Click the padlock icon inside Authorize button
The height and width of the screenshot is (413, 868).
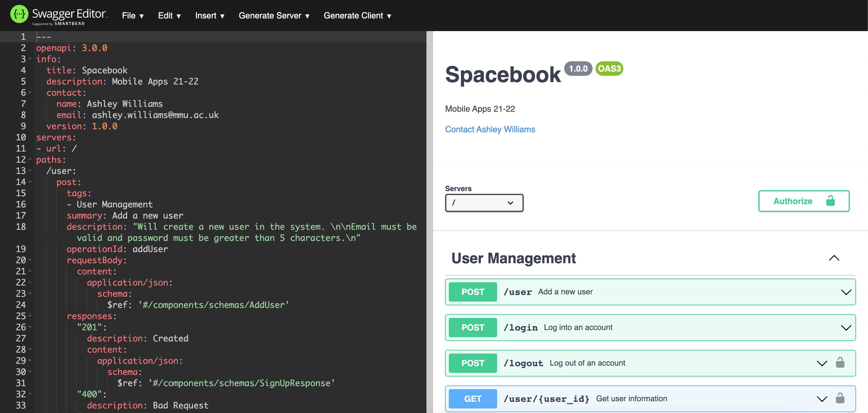point(830,201)
